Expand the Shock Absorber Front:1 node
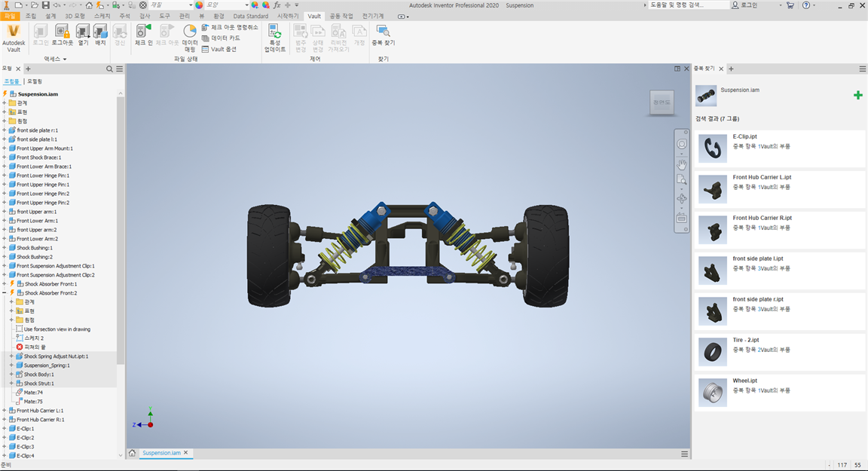Image resolution: width=868 pixels, height=471 pixels. coord(5,284)
